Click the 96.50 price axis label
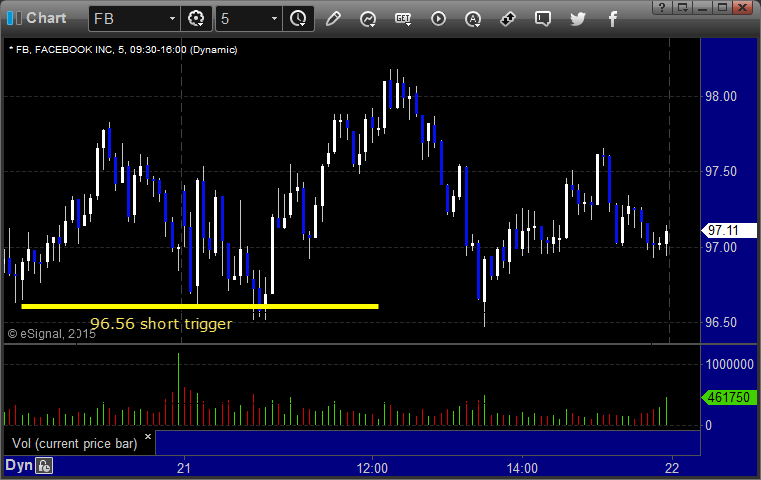 [x=721, y=322]
